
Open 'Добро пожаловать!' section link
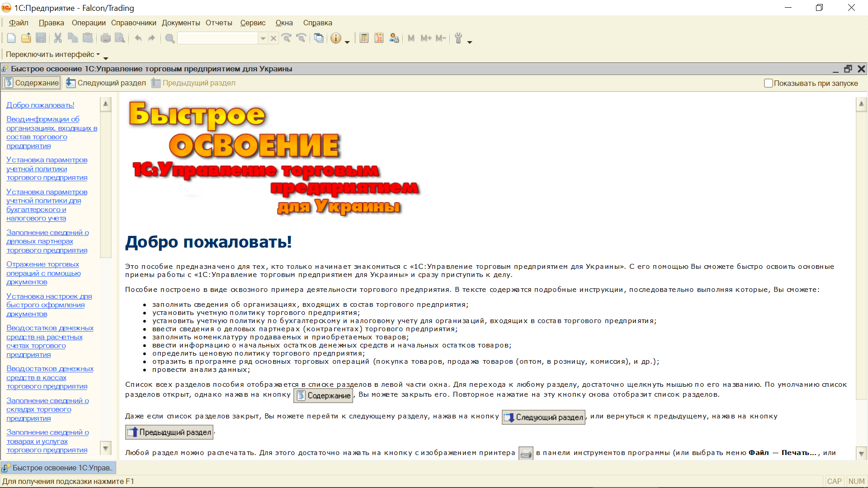[40, 105]
